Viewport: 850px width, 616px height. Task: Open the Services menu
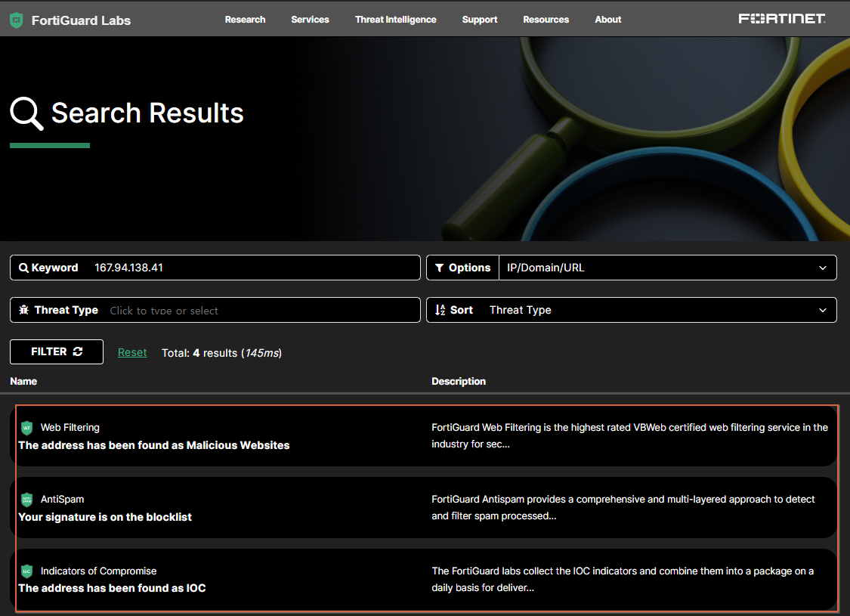(310, 20)
